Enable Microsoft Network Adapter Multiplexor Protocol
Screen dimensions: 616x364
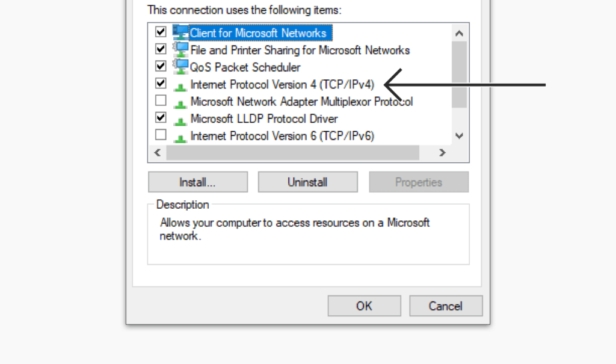(160, 100)
